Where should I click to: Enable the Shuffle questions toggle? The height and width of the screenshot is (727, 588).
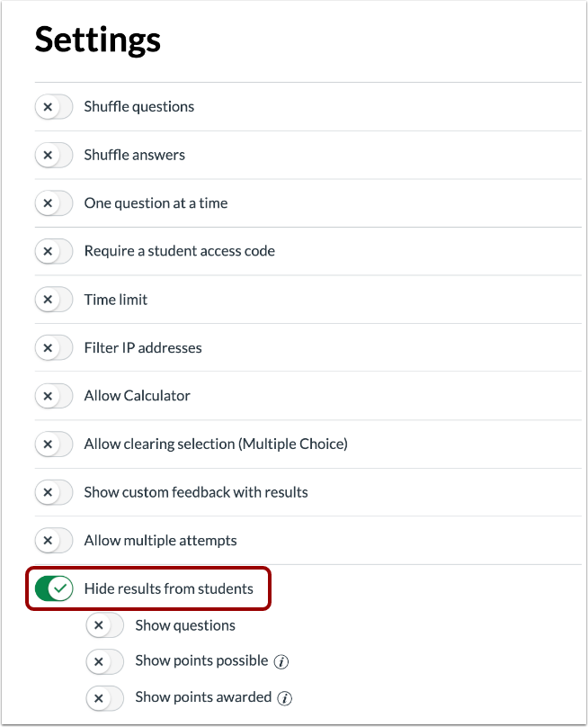[x=53, y=107]
